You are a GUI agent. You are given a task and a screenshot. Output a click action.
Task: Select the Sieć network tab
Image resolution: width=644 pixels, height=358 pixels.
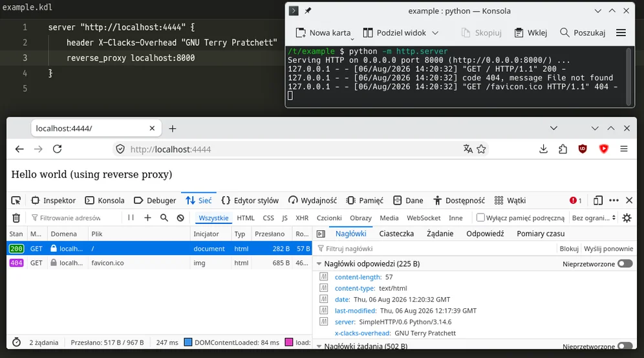(199, 201)
